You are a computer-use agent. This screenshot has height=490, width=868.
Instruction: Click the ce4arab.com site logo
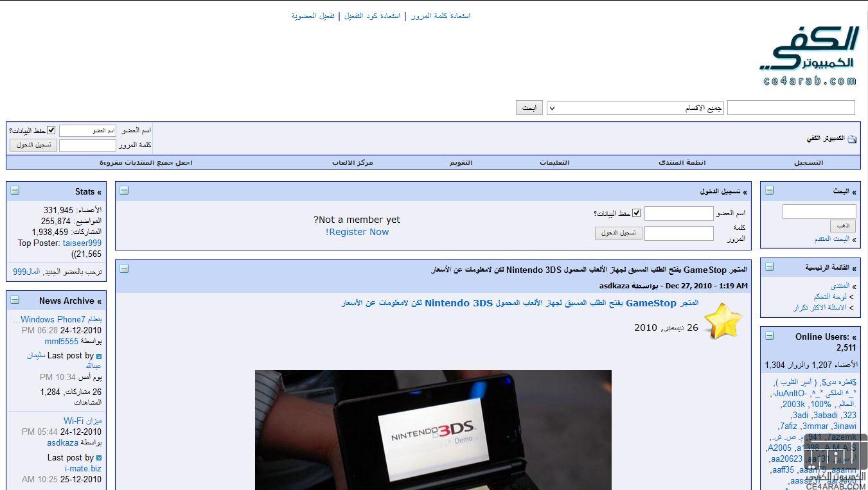point(810,57)
